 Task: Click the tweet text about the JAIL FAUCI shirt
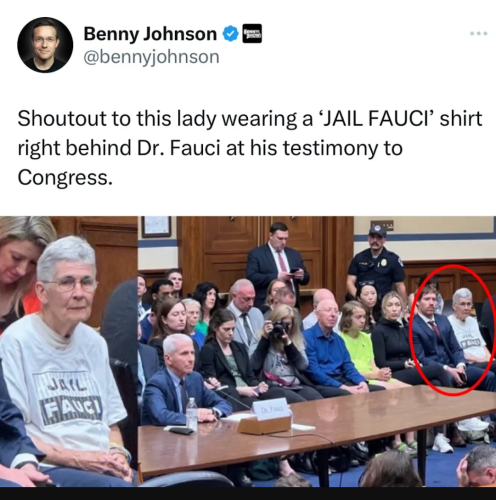250,148
